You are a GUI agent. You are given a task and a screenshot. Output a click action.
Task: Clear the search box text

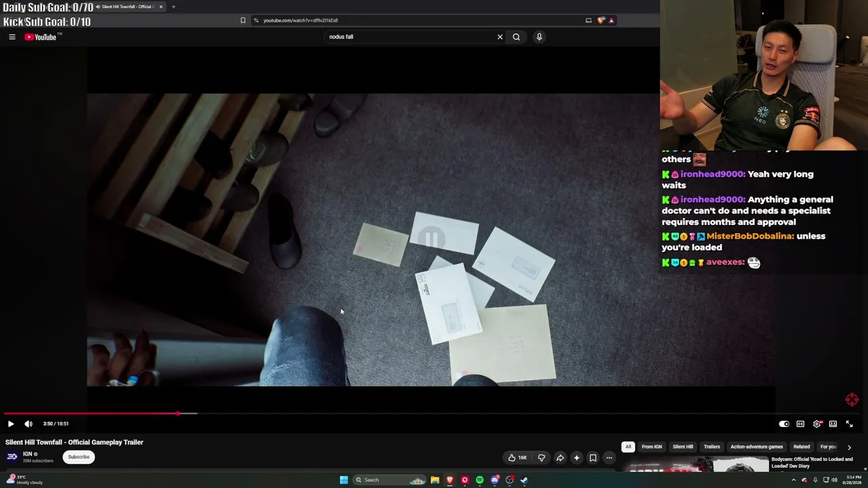pos(500,37)
